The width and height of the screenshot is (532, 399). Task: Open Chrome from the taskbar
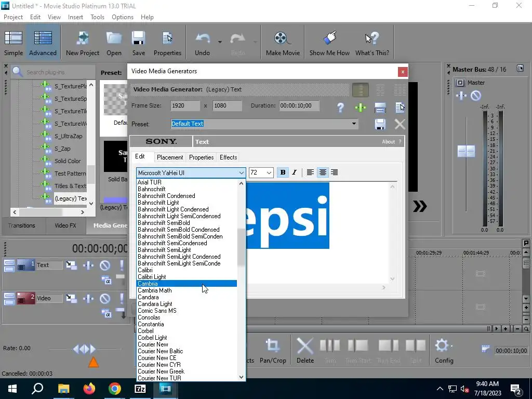click(x=115, y=389)
